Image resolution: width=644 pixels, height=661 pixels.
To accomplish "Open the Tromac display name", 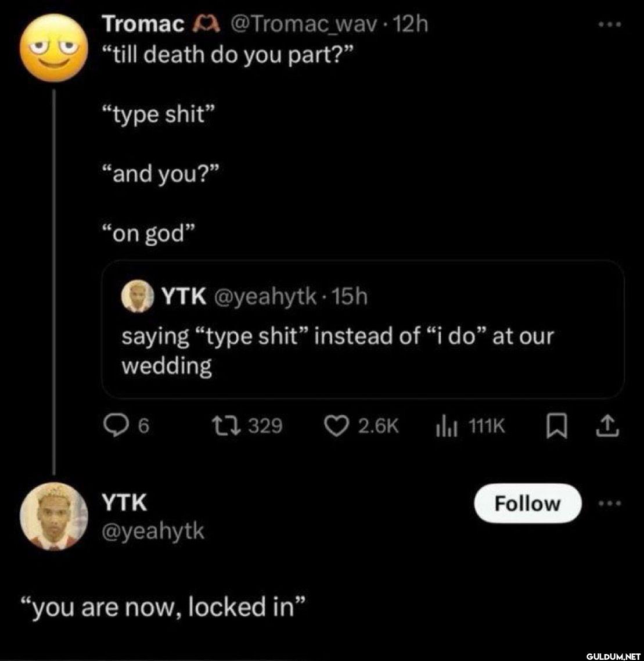I will tap(143, 24).
